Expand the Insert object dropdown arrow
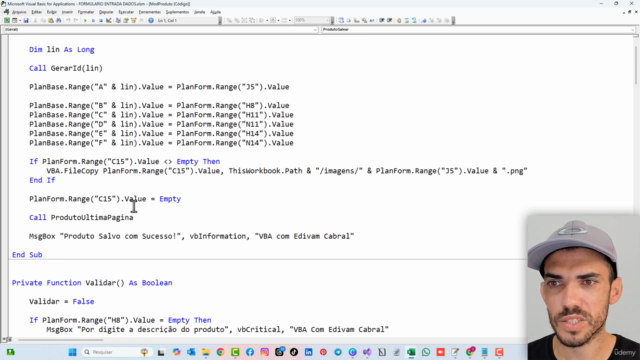The width and height of the screenshot is (640, 360). pos(20,20)
